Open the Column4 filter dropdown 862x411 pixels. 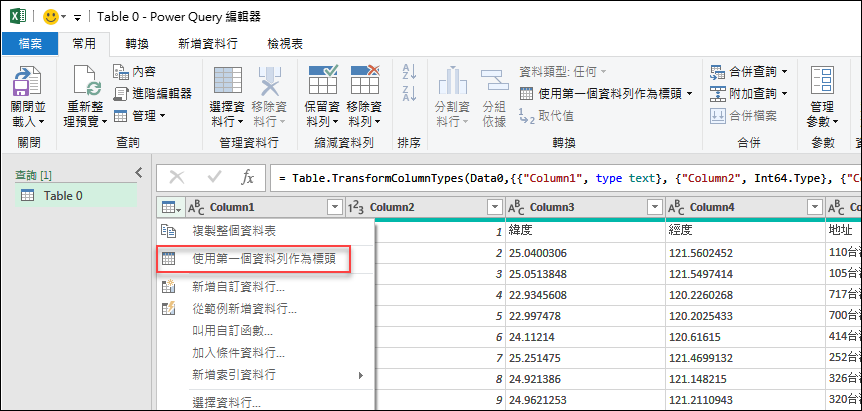[x=814, y=207]
